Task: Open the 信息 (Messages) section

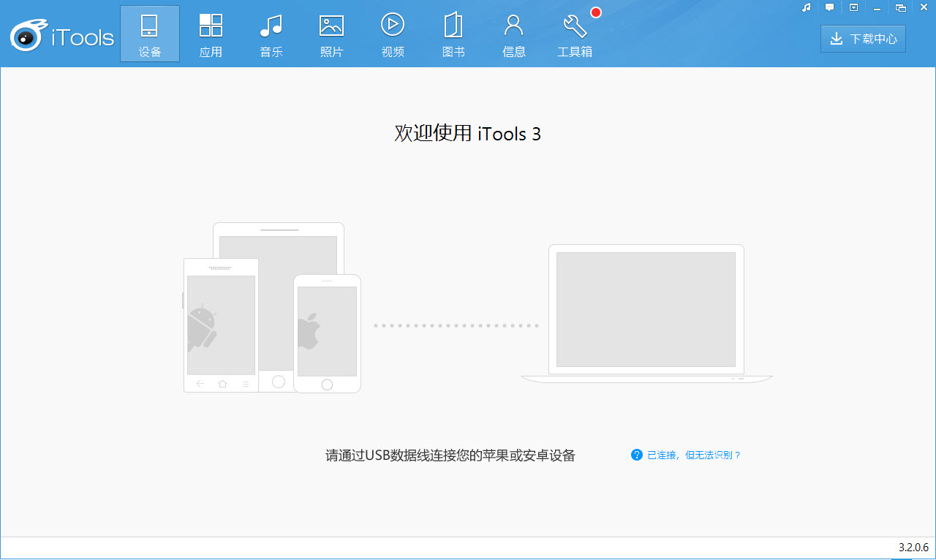Action: [513, 33]
